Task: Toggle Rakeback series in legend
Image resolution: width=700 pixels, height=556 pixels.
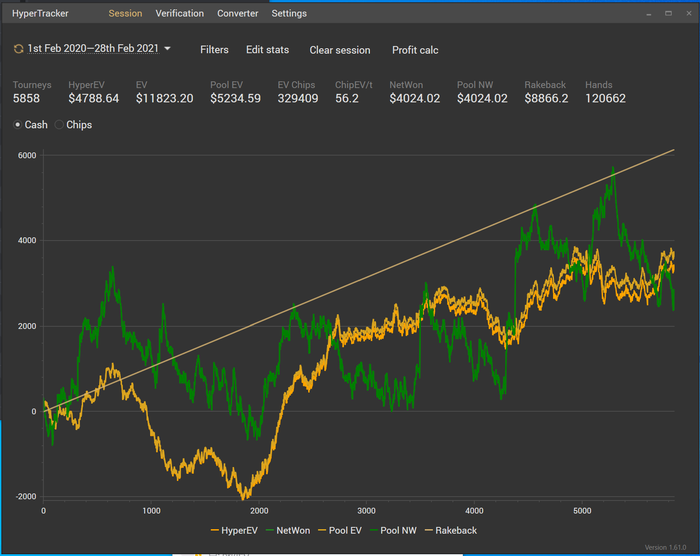Action: tap(450, 531)
